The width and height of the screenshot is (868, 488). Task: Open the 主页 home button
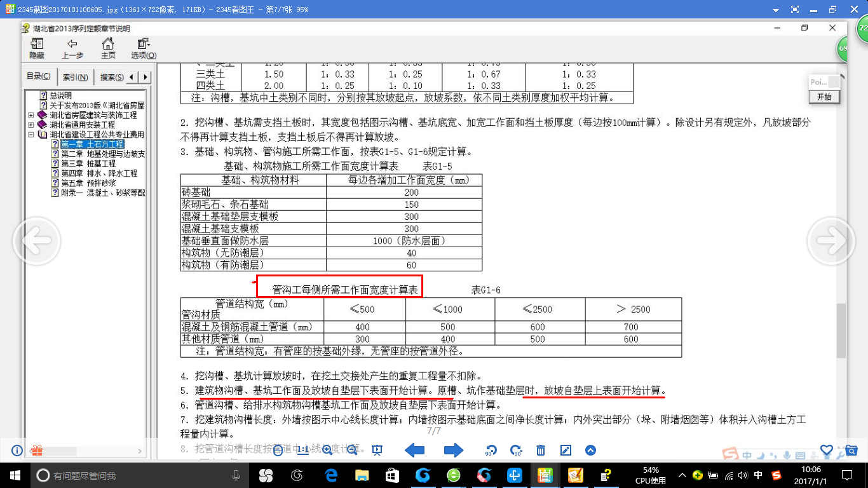coord(109,48)
